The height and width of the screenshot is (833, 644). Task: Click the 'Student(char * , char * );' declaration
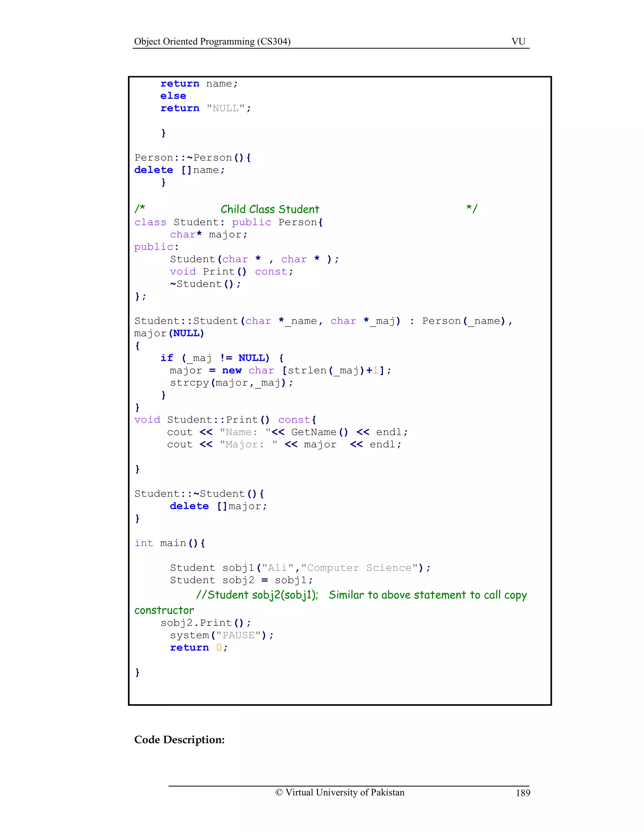[x=254, y=259]
